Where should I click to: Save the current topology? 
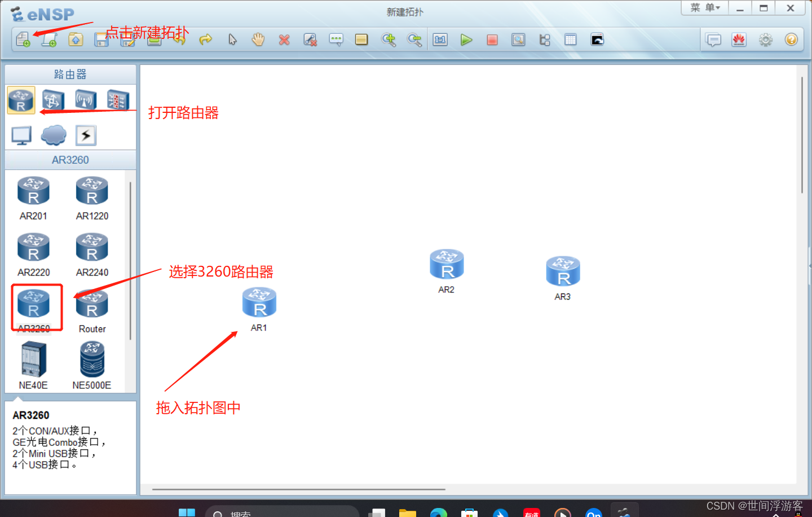(x=101, y=40)
